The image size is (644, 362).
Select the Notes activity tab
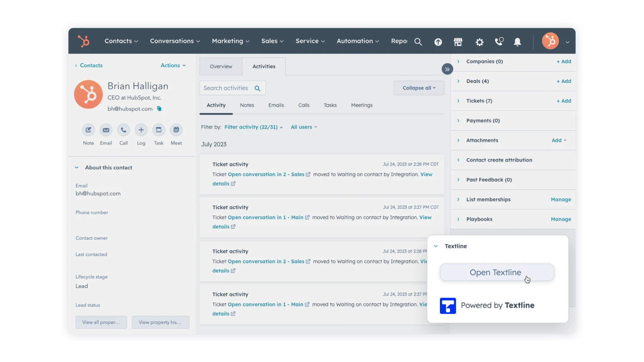coord(247,105)
